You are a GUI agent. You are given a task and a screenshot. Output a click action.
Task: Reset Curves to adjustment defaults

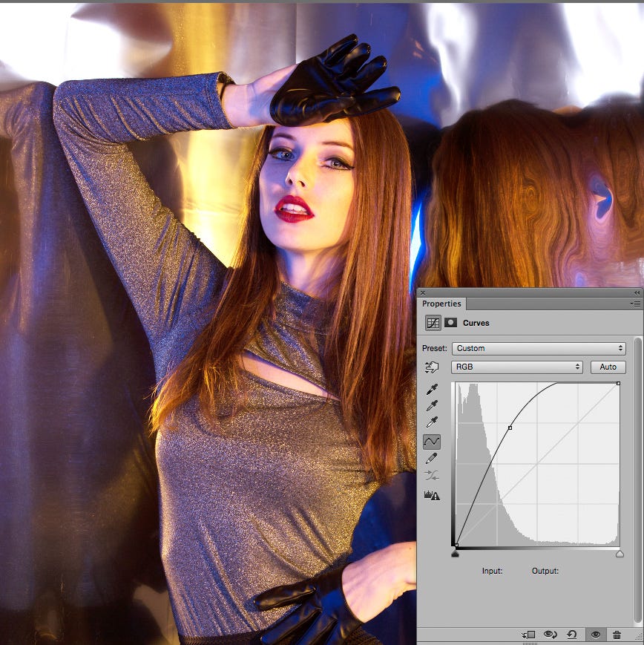tap(571, 635)
